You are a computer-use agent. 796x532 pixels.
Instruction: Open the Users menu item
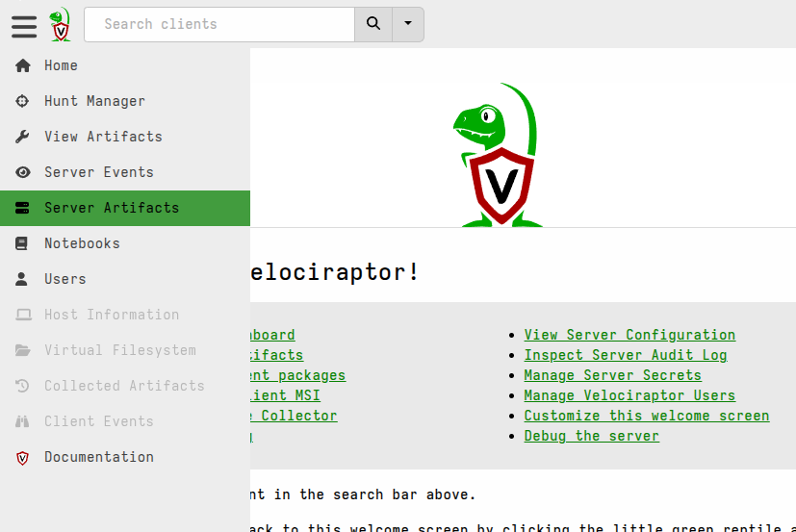tap(64, 279)
